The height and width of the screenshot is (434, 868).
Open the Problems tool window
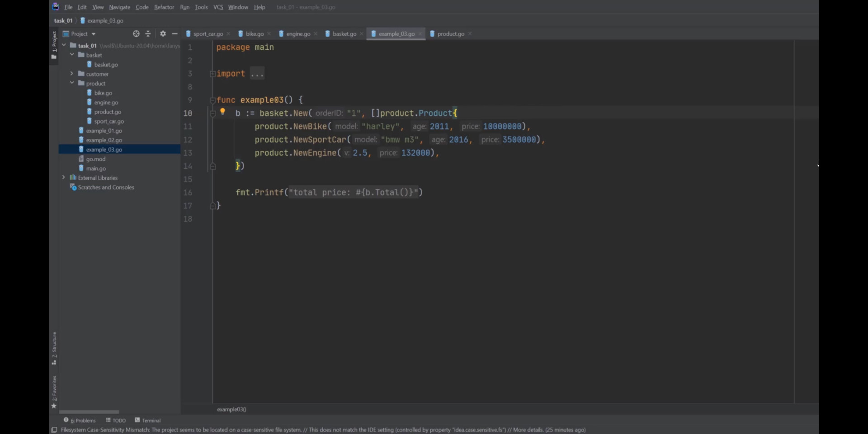click(x=80, y=420)
